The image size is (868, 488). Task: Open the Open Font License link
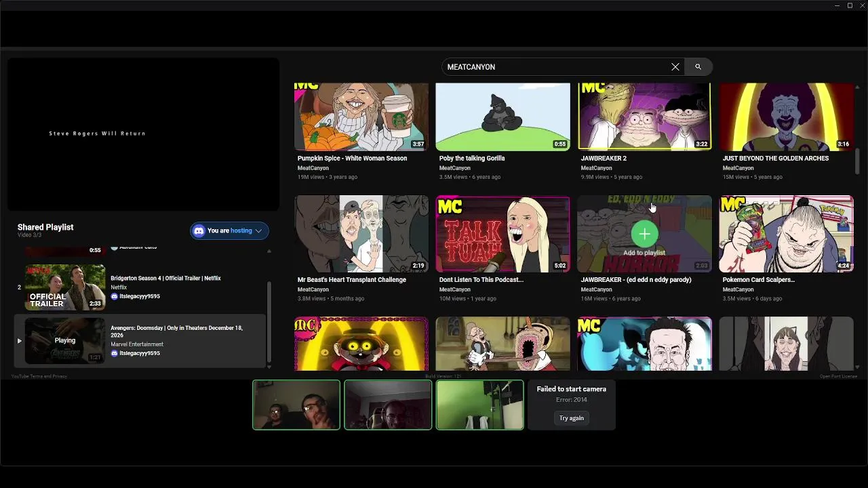pos(838,376)
